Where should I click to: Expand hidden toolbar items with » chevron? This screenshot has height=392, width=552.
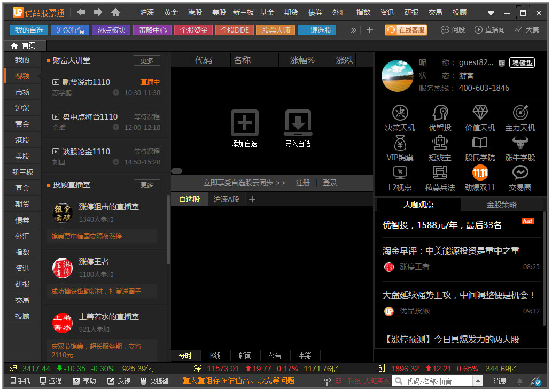coord(353,30)
